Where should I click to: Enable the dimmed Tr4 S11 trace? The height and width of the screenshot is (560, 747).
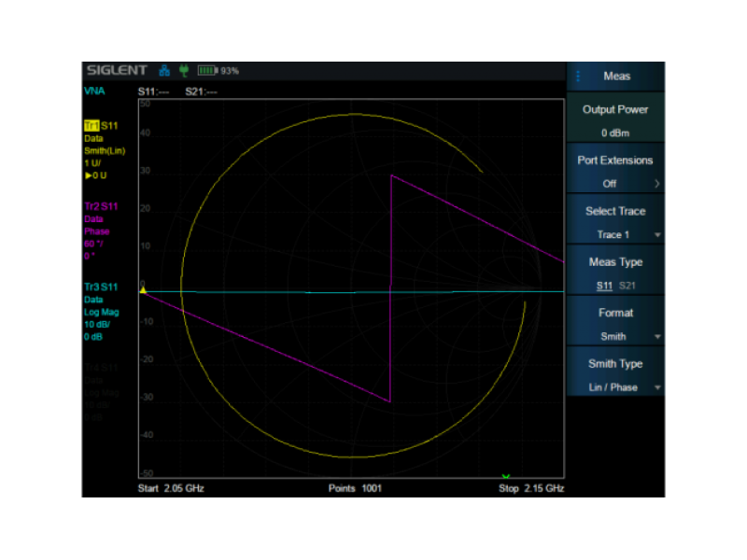point(102,368)
